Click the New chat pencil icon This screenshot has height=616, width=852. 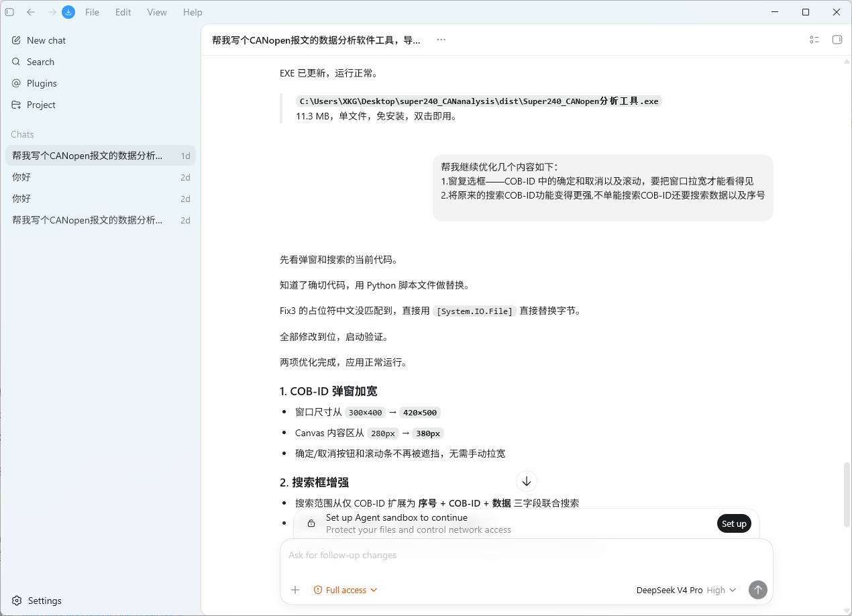16,40
